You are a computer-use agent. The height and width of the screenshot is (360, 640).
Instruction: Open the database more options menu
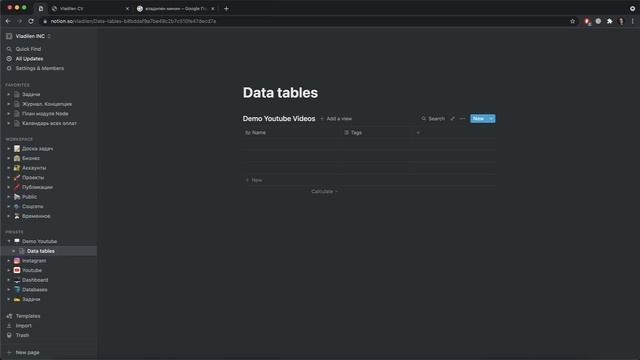pyautogui.click(x=462, y=119)
